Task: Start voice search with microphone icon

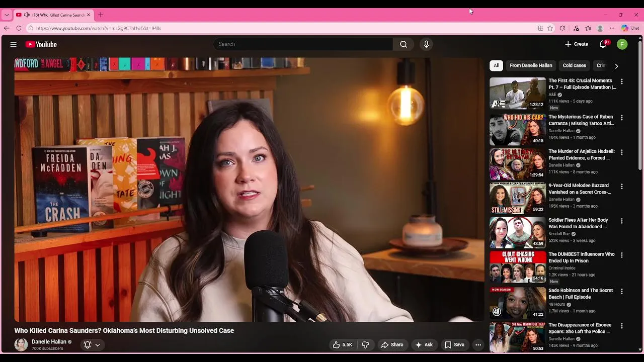Action: pos(426,44)
